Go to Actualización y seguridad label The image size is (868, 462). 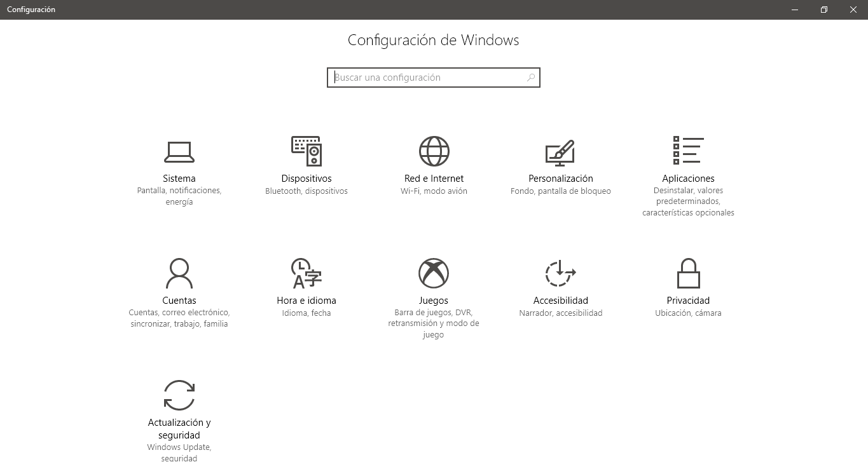pyautogui.click(x=179, y=429)
